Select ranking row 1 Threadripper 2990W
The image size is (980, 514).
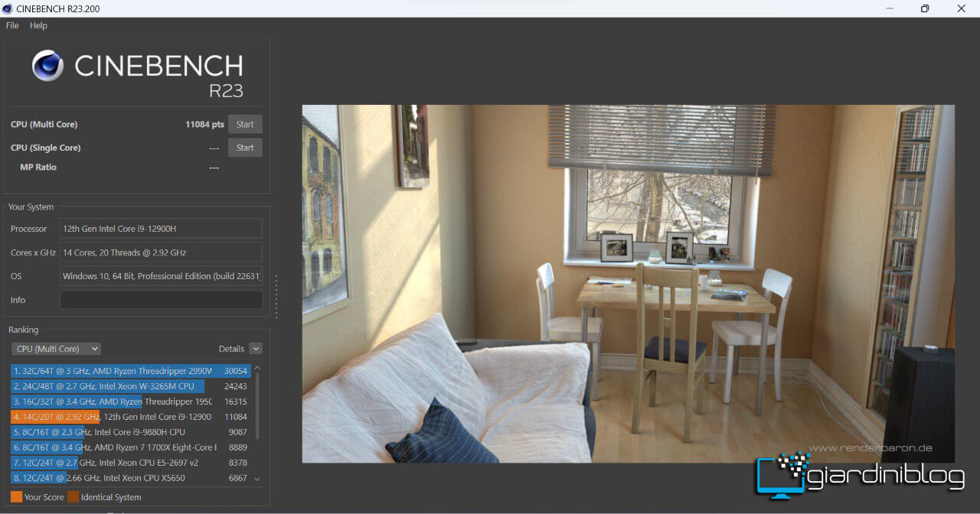click(x=131, y=371)
